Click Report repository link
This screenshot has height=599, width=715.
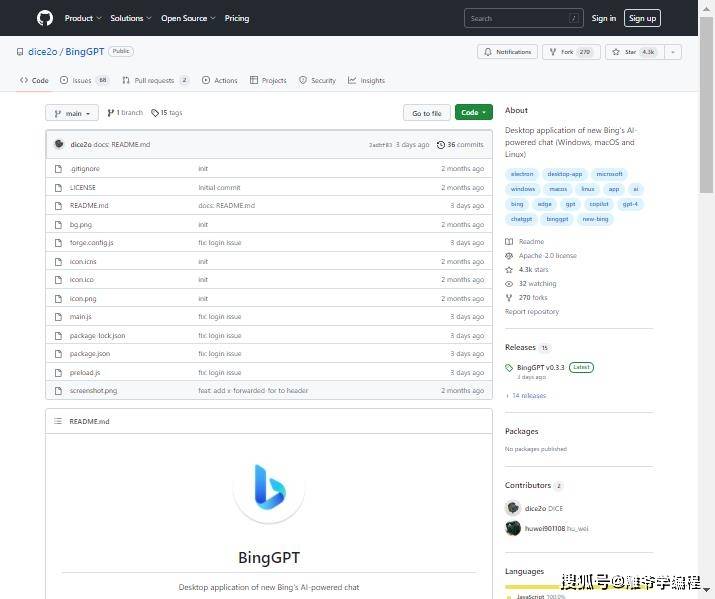(532, 312)
